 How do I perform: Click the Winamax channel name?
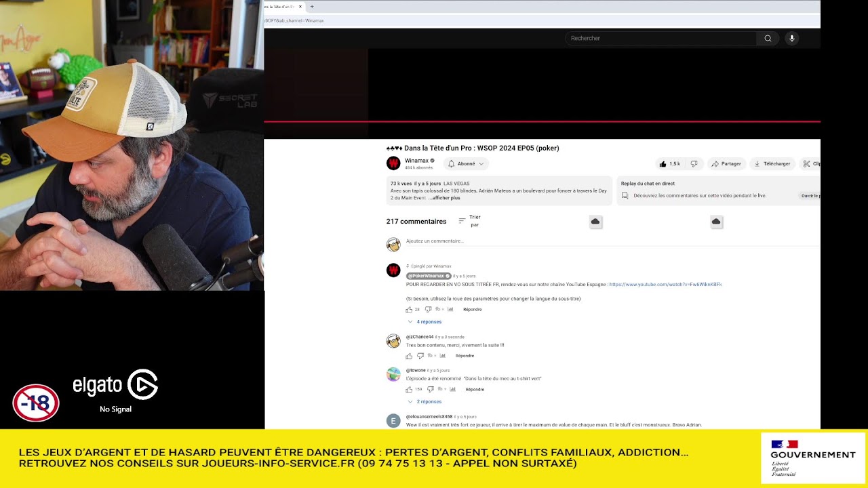(416, 161)
